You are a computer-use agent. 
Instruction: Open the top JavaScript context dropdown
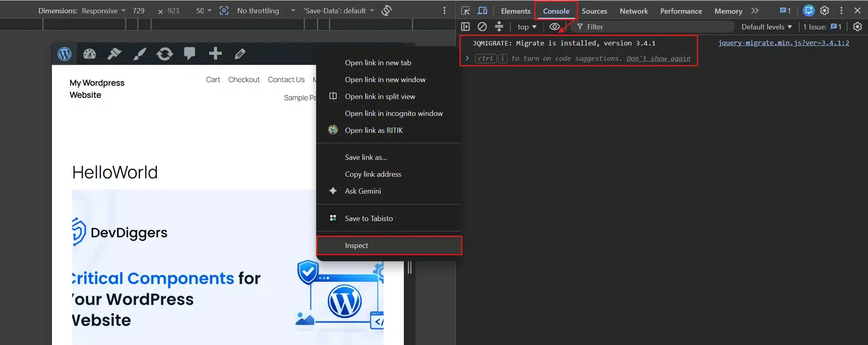point(527,27)
